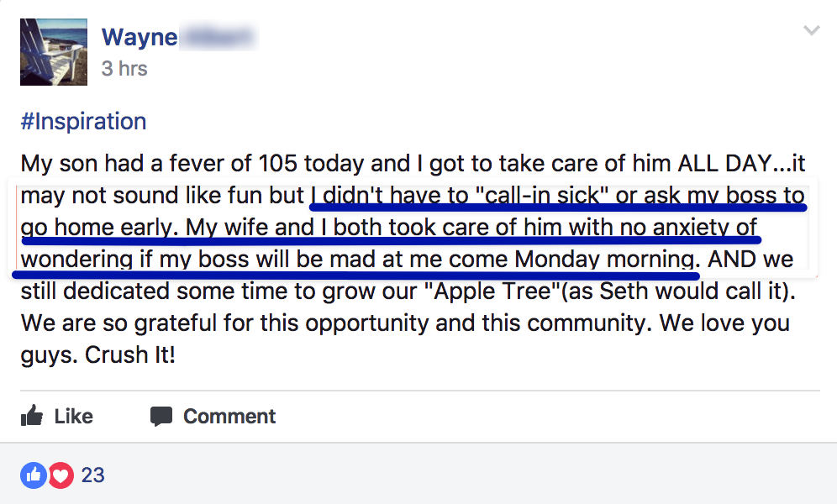
Task: Click the "Apple Tree" quoted phrase
Action: point(464,291)
